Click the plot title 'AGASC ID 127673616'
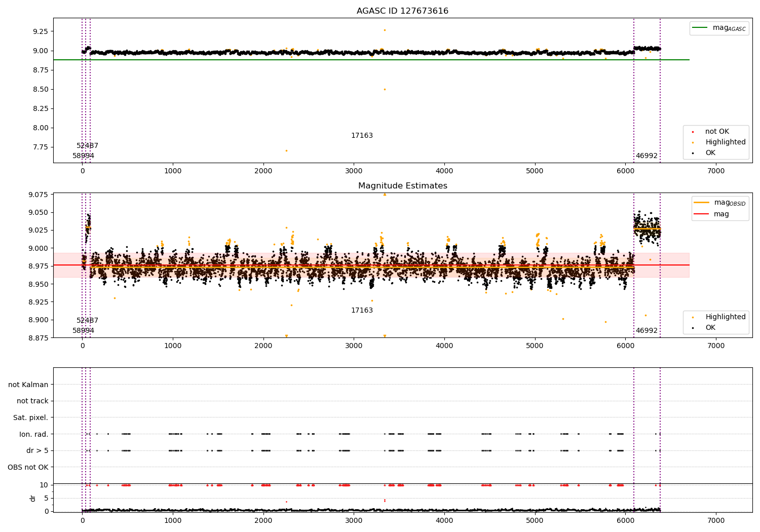760x532 pixels. [402, 11]
